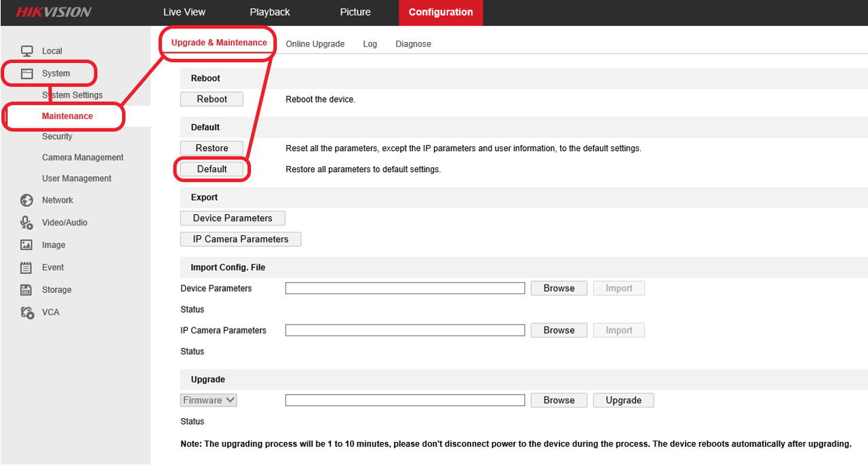Image resolution: width=868 pixels, height=465 pixels.
Task: Click the Local monitor icon in sidebar
Action: pyautogui.click(x=27, y=51)
